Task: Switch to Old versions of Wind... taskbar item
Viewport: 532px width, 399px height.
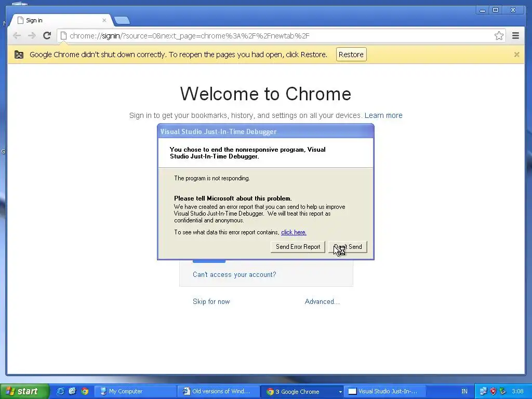Action: click(218, 392)
